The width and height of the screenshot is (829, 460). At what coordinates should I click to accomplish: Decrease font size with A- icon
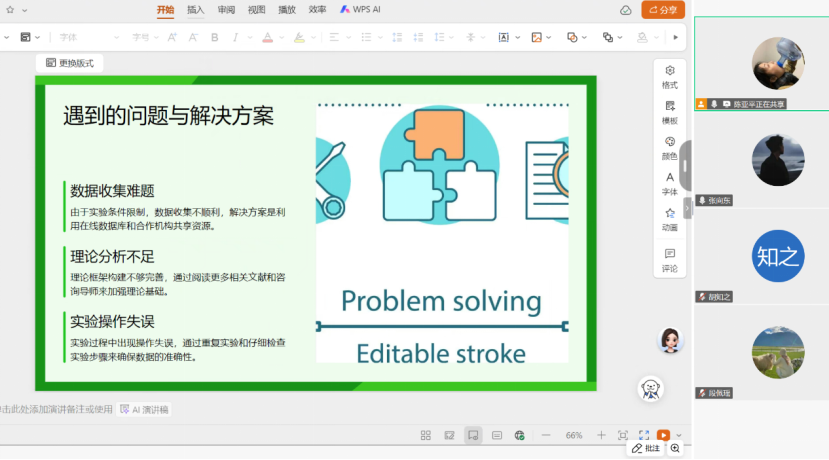[194, 37]
